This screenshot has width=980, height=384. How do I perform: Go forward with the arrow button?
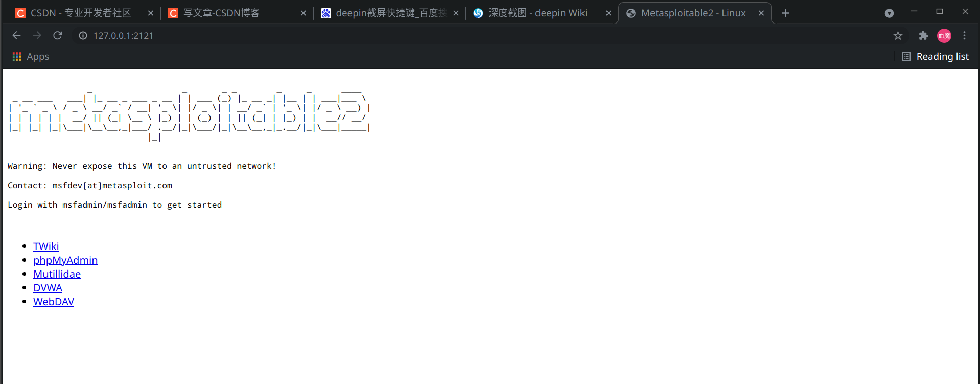click(37, 35)
